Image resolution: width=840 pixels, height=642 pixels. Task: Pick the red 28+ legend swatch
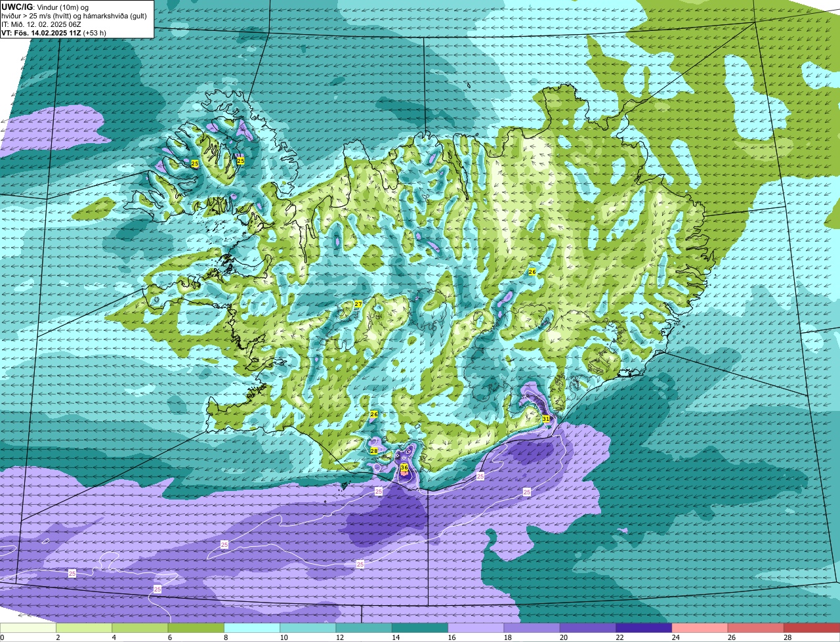[x=812, y=628]
